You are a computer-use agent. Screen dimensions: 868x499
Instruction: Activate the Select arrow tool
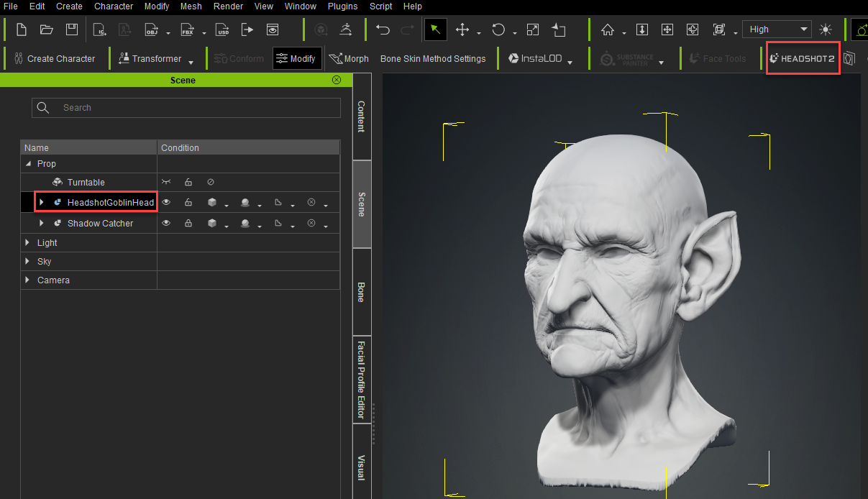pyautogui.click(x=435, y=29)
